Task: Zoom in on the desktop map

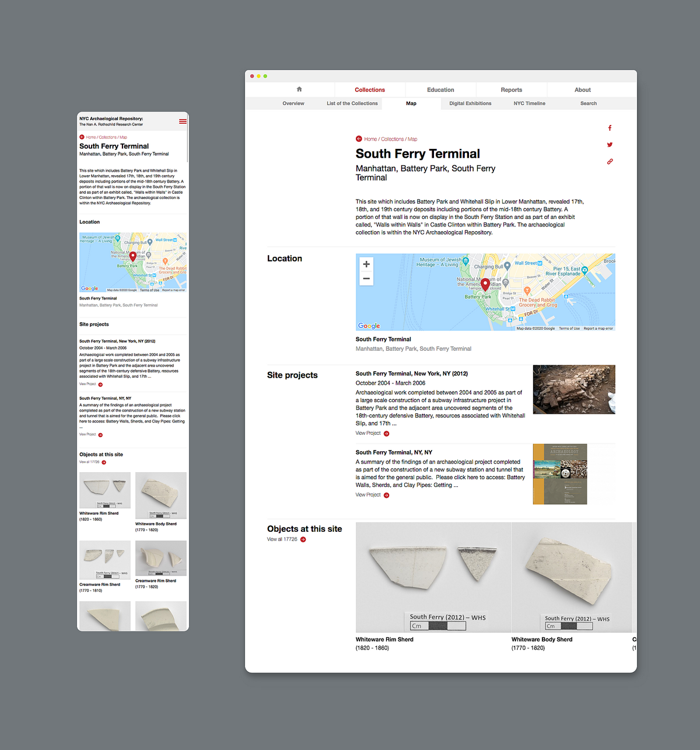Action: pyautogui.click(x=366, y=264)
